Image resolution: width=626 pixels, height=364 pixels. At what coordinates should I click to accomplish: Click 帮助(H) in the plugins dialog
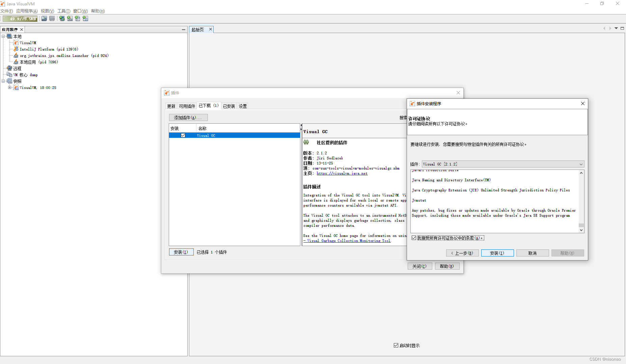pyautogui.click(x=447, y=266)
